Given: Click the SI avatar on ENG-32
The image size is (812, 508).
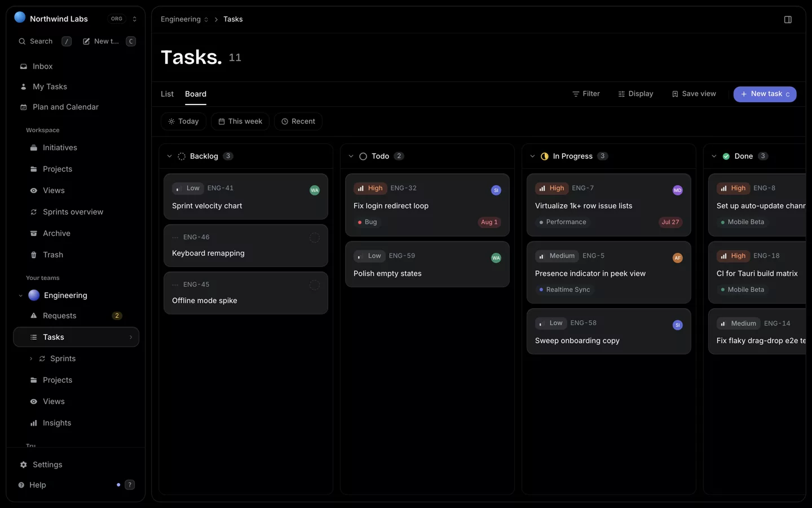Looking at the screenshot, I should click(x=496, y=190).
